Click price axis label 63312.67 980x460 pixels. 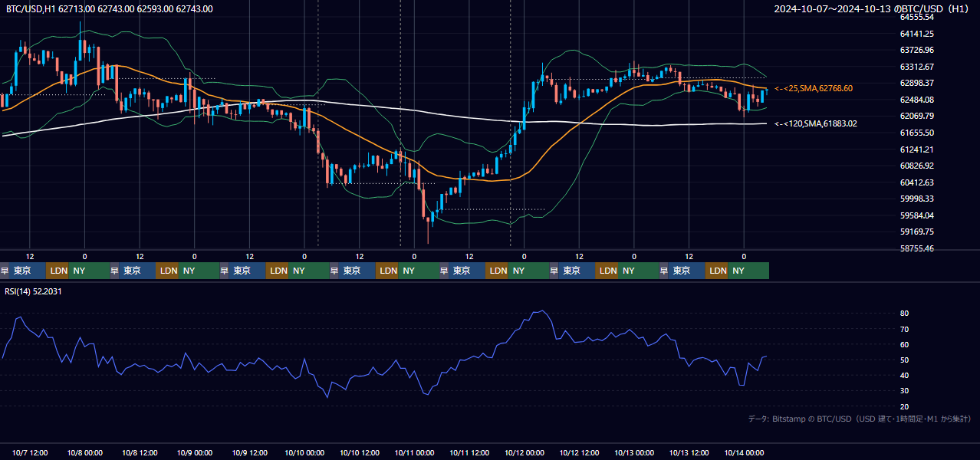[x=917, y=67]
